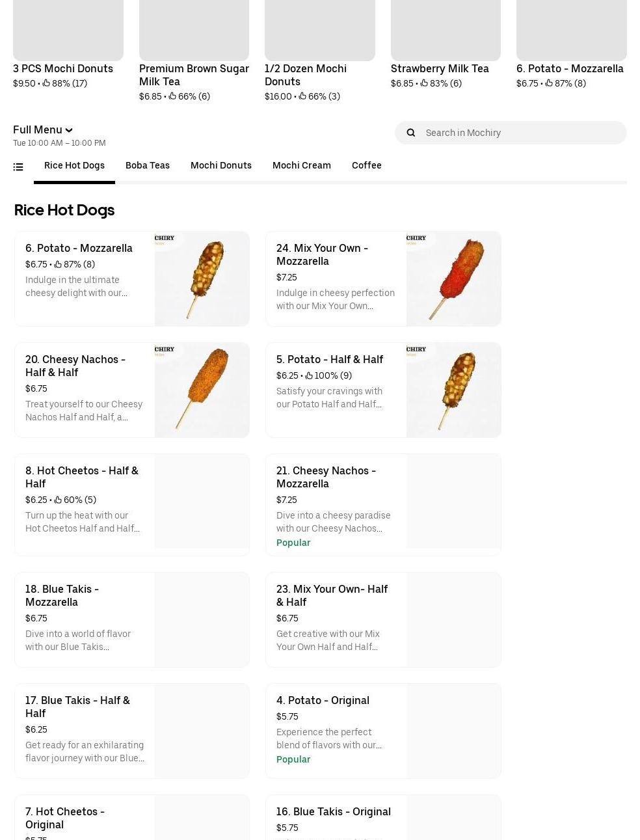Click the 24. Mix Your Own - Mozzarella photo

point(453,278)
